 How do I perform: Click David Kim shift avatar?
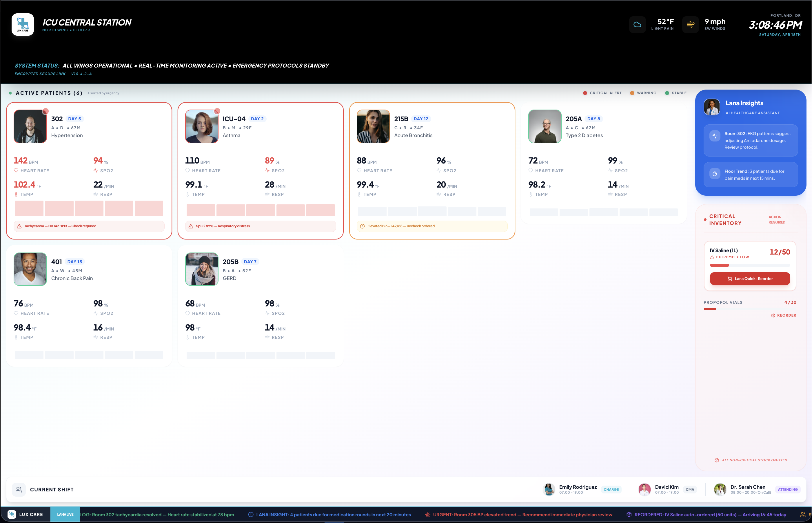click(644, 489)
